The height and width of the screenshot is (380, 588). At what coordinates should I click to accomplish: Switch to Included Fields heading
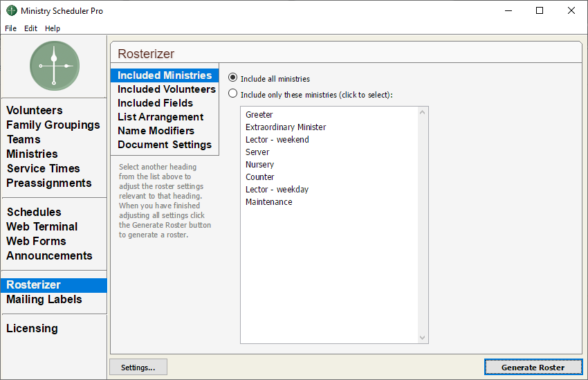click(x=155, y=103)
